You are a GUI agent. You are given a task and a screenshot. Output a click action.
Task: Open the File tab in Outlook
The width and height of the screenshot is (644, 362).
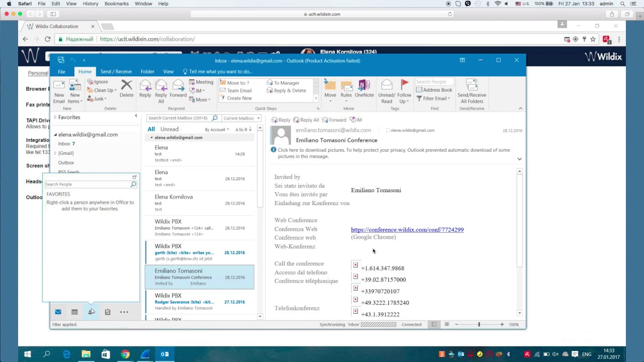point(61,71)
